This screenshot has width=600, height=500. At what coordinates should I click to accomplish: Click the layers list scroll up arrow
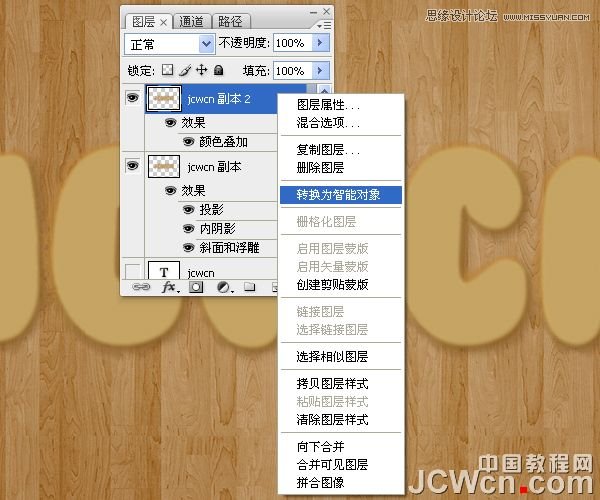[x=324, y=91]
